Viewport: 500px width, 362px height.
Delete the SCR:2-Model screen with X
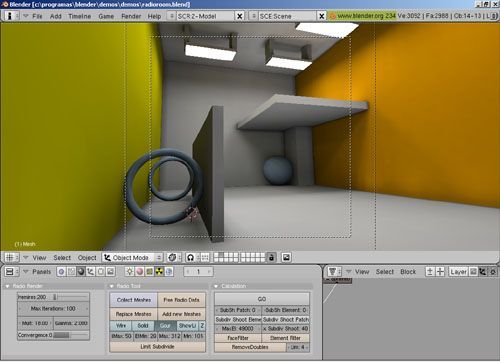tap(239, 16)
